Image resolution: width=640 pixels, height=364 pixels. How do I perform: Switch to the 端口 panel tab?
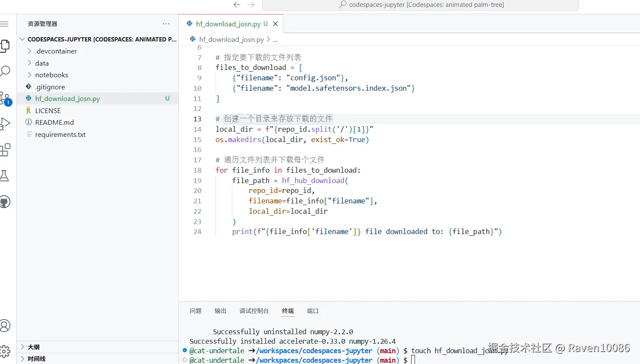[x=313, y=311]
